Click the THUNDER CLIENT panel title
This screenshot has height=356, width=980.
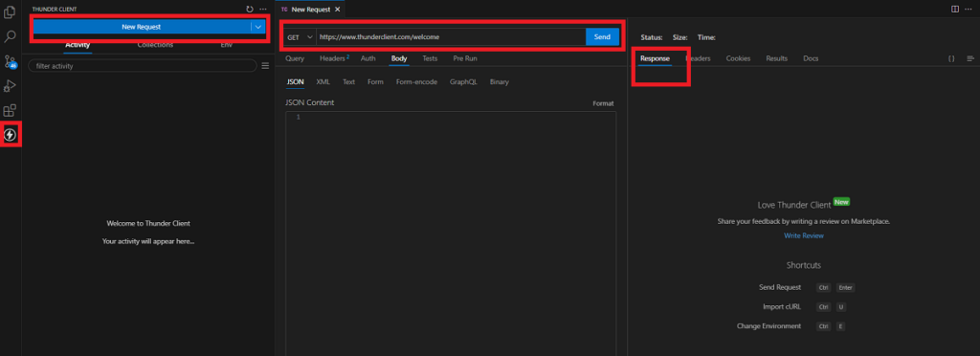(x=55, y=10)
